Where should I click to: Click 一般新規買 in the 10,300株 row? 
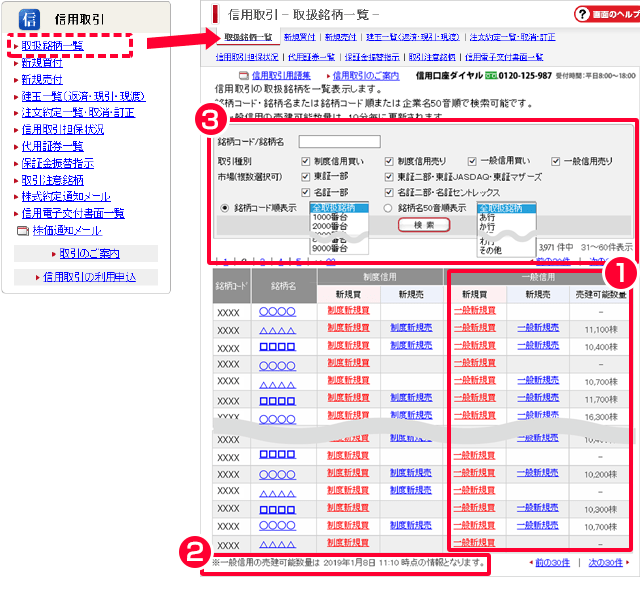[474, 508]
